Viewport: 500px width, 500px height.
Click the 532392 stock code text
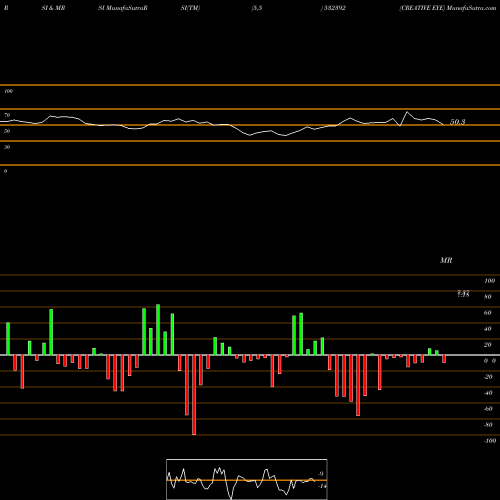click(x=334, y=8)
